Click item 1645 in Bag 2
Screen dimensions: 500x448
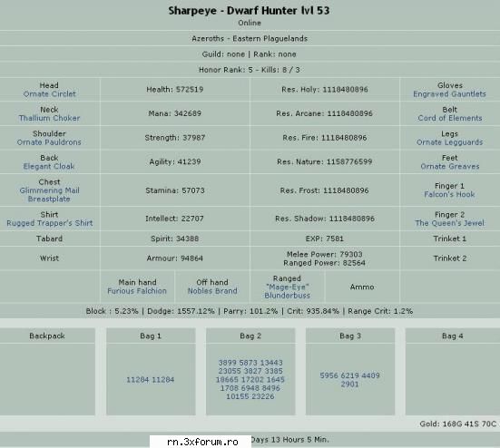pyautogui.click(x=276, y=380)
